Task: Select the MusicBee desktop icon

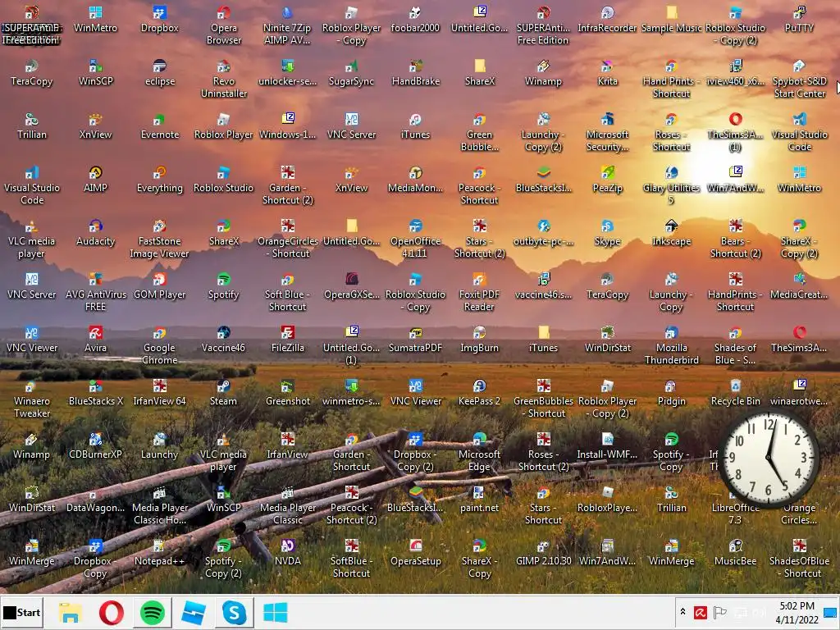Action: tap(736, 552)
